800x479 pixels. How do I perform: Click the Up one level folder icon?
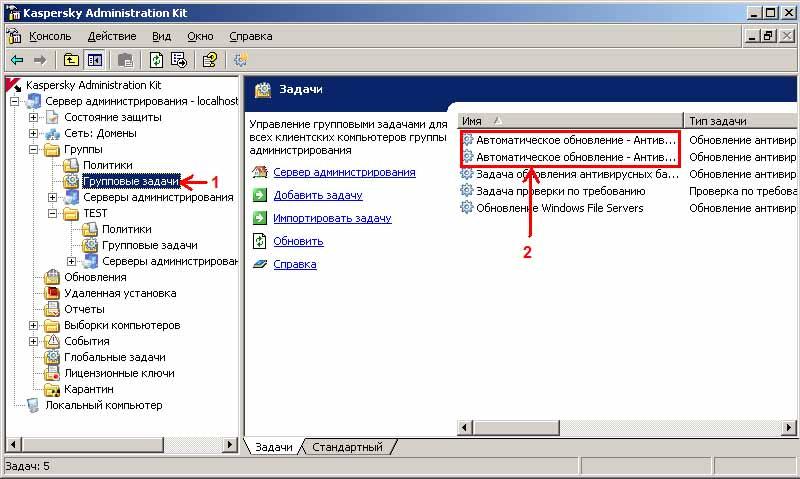click(71, 60)
